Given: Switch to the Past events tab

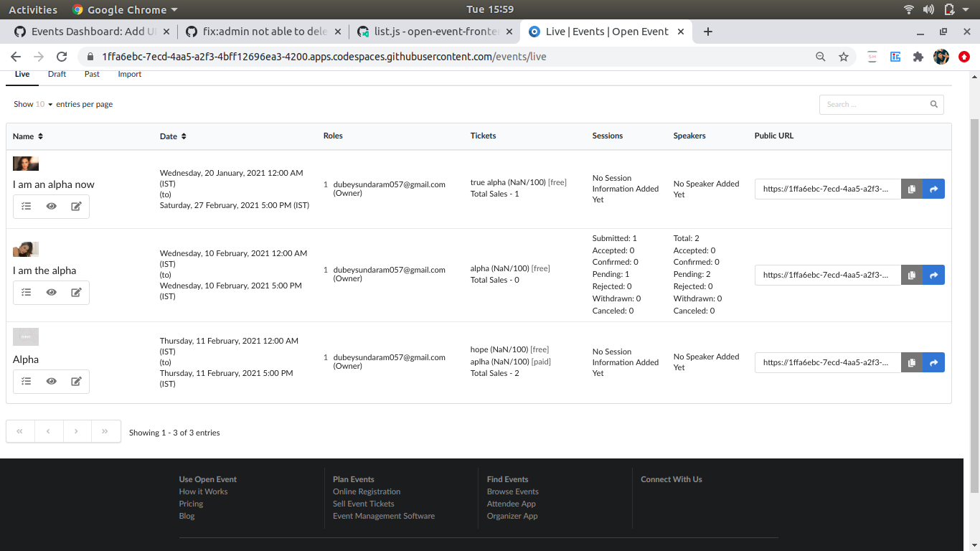Looking at the screenshot, I should (x=91, y=74).
